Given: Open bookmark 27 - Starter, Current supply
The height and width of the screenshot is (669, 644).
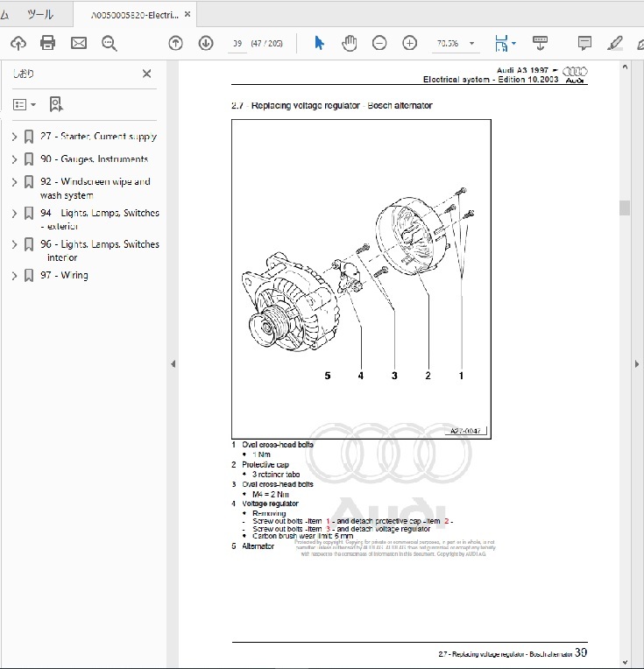Looking at the screenshot, I should [x=99, y=136].
